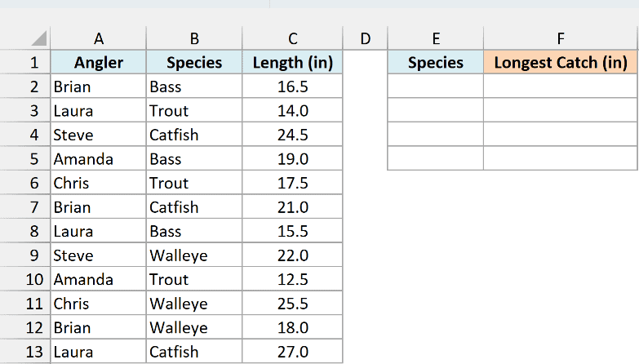The width and height of the screenshot is (639, 364).
Task: Select column D header
Action: [365, 38]
